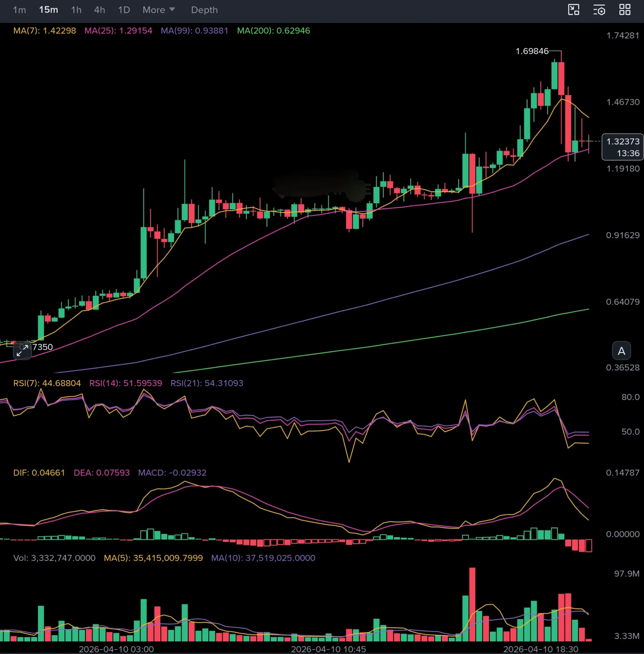Switch to the 1h timeframe
644x654 pixels.
tap(76, 10)
